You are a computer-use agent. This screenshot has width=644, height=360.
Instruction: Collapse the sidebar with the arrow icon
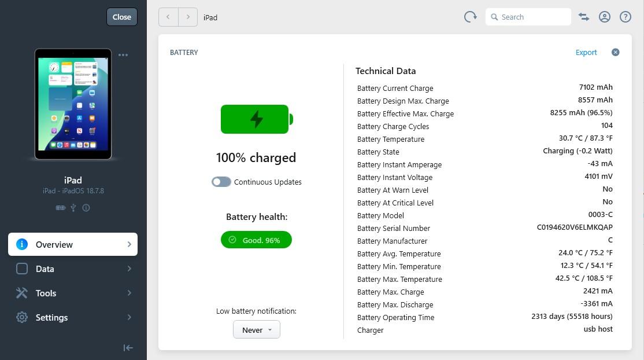point(128,348)
